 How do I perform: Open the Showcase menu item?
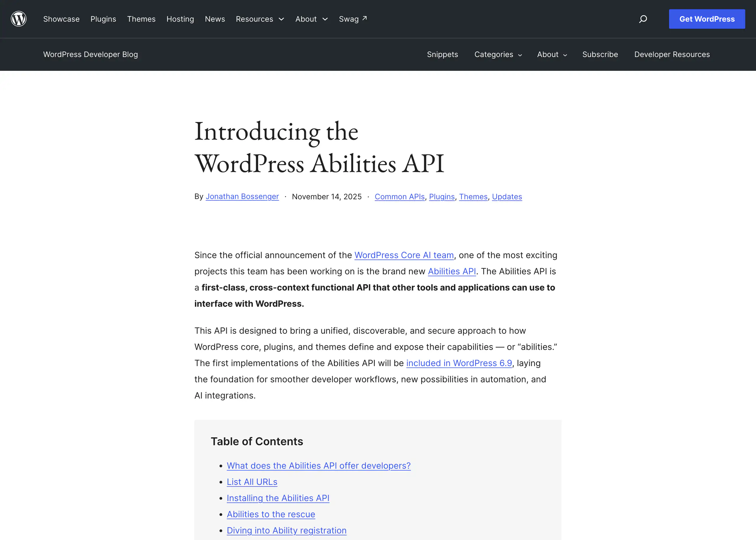61,19
